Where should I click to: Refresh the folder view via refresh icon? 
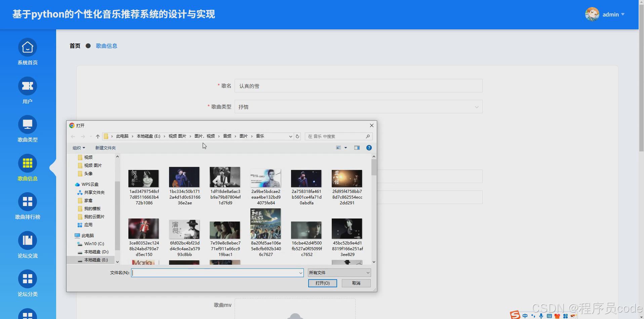click(297, 136)
